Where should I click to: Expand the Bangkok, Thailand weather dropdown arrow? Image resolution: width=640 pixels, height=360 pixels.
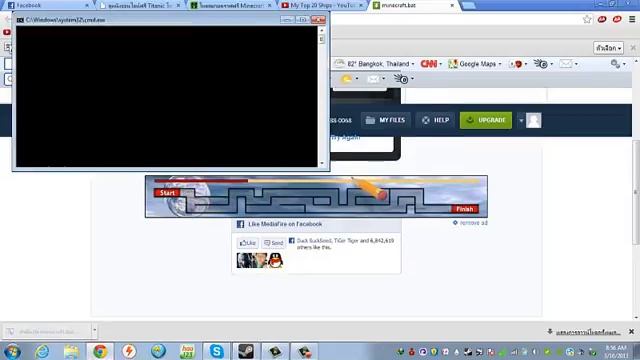click(x=413, y=64)
